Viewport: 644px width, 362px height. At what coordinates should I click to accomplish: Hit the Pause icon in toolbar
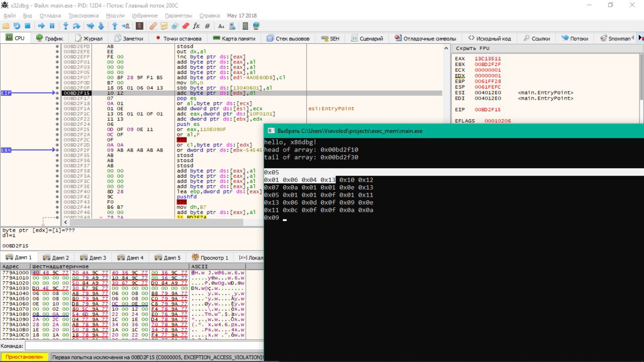pos(52,26)
